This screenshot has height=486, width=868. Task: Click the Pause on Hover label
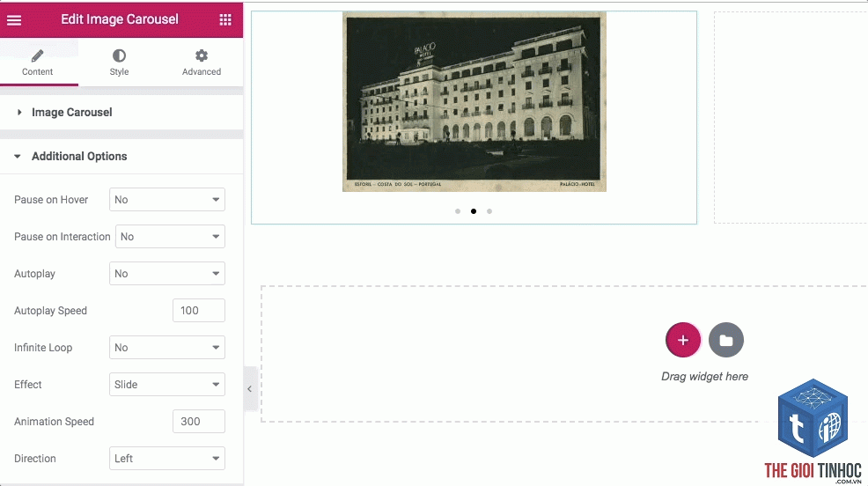[51, 200]
